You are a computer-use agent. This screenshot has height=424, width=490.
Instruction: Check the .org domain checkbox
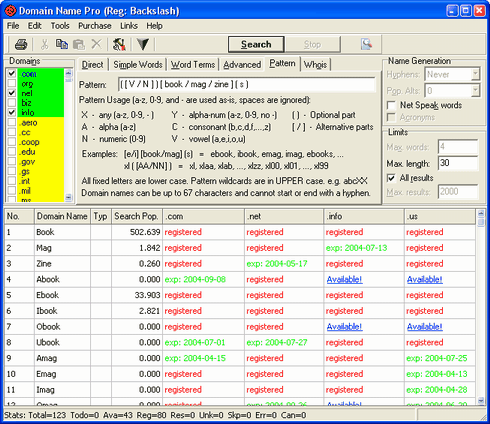click(12, 83)
